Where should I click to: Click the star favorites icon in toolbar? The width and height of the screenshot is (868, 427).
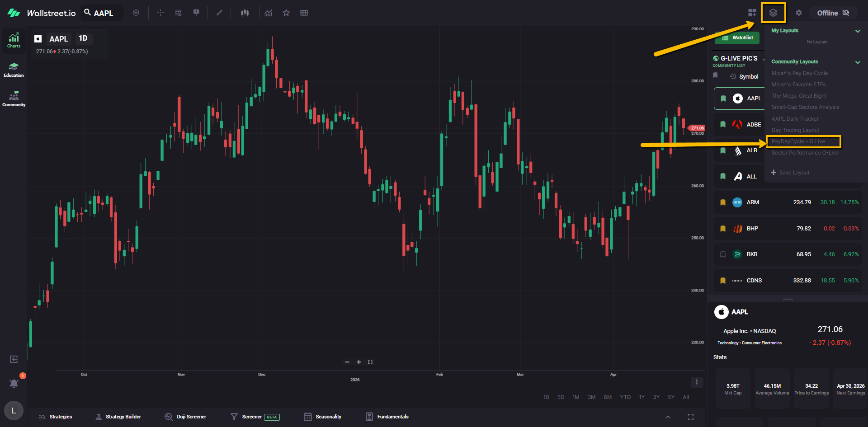tap(286, 13)
